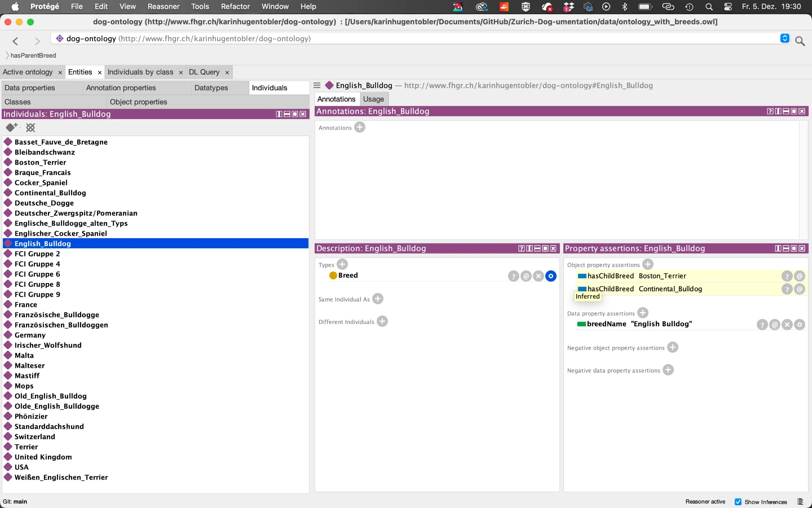Open macOS Spotlight search in the menu bar
Image resolution: width=812 pixels, height=508 pixels.
(709, 7)
